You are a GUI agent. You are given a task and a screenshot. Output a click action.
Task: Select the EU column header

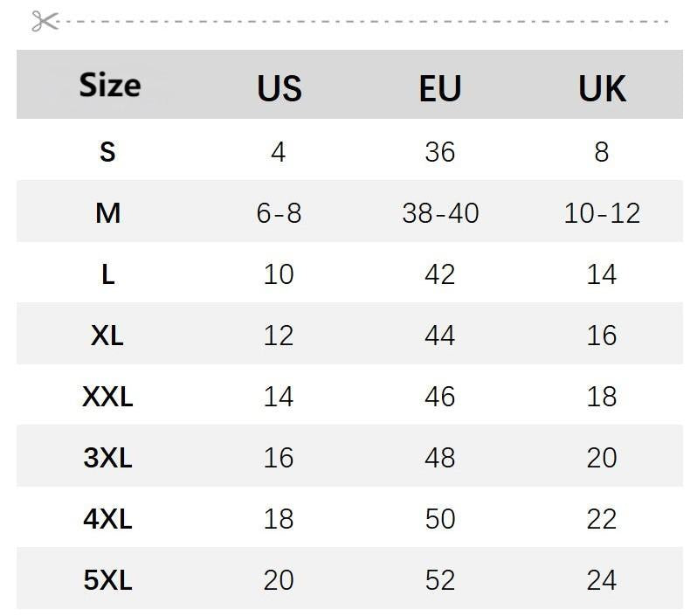tap(439, 88)
